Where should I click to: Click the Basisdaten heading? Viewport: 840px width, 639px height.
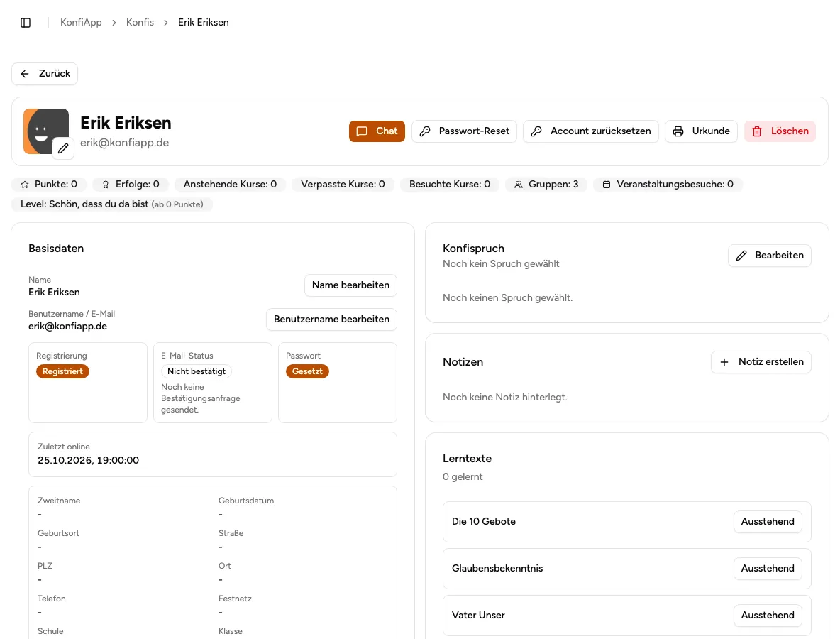pyautogui.click(x=56, y=248)
